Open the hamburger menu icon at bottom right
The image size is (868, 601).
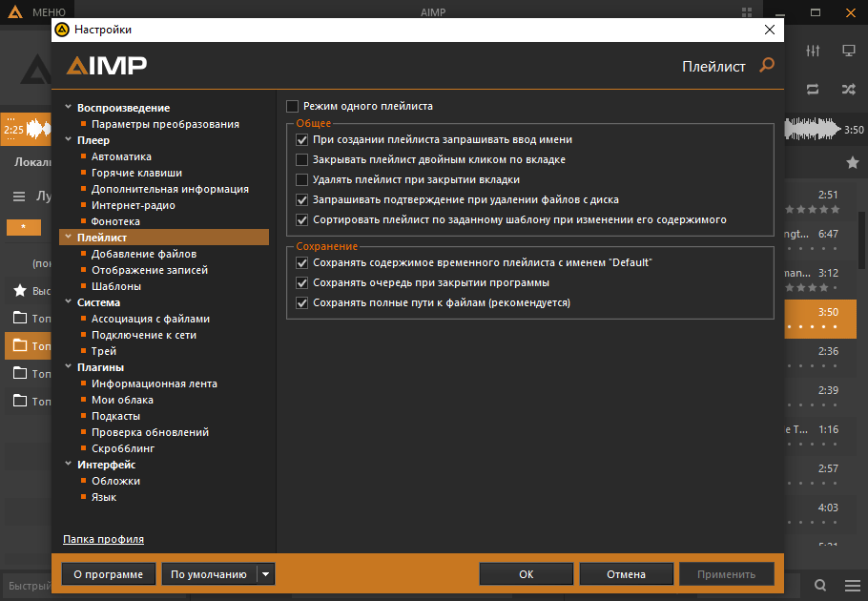point(853,586)
